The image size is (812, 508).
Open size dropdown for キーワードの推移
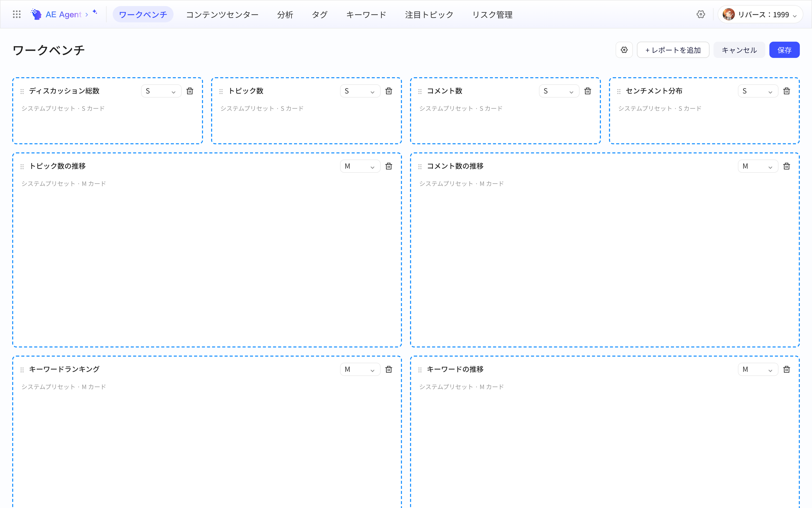pos(758,370)
